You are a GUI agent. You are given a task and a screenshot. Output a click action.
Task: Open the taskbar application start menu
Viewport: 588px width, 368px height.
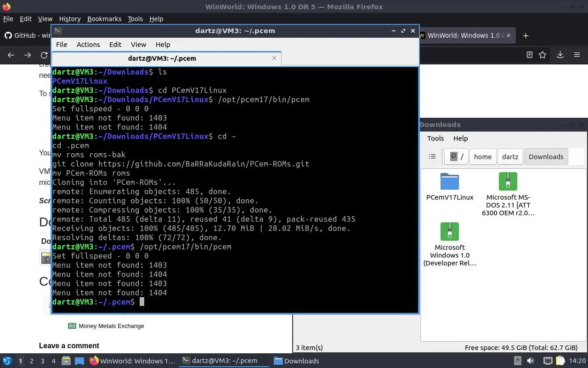pyautogui.click(x=7, y=361)
